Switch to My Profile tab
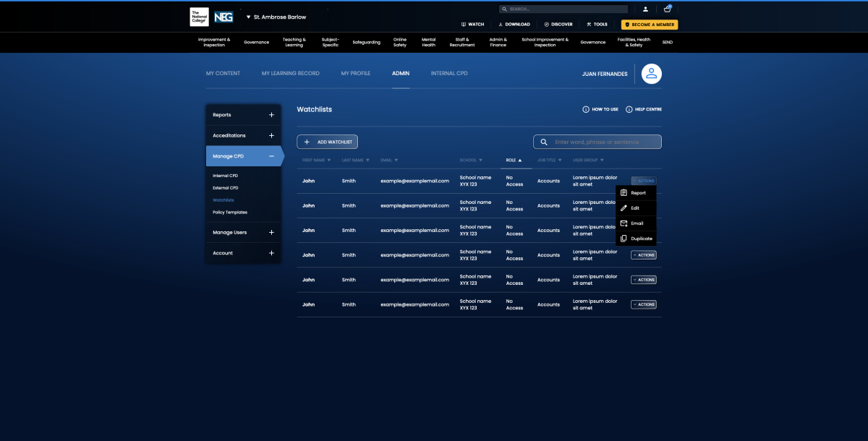Image resolution: width=868 pixels, height=441 pixels. click(x=356, y=74)
